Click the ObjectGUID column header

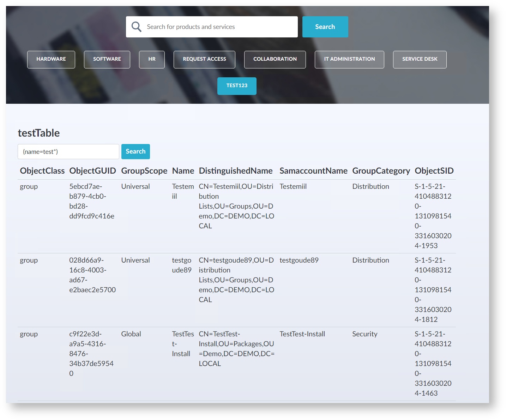92,171
